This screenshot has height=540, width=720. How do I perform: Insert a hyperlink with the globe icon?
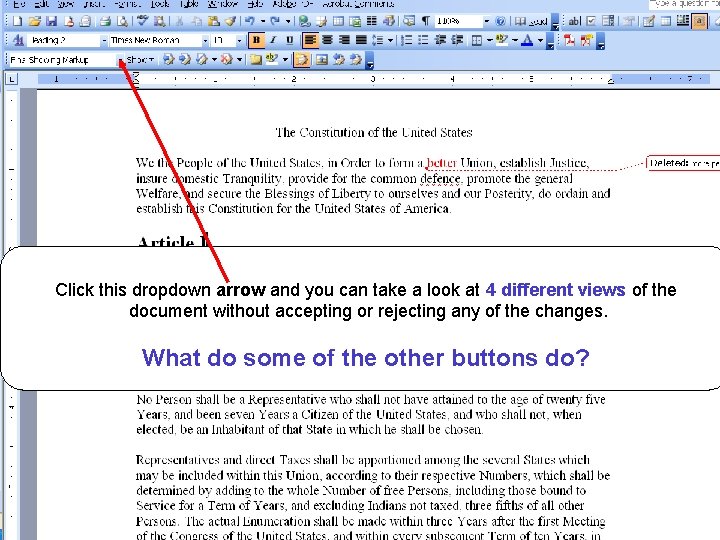coord(304,21)
